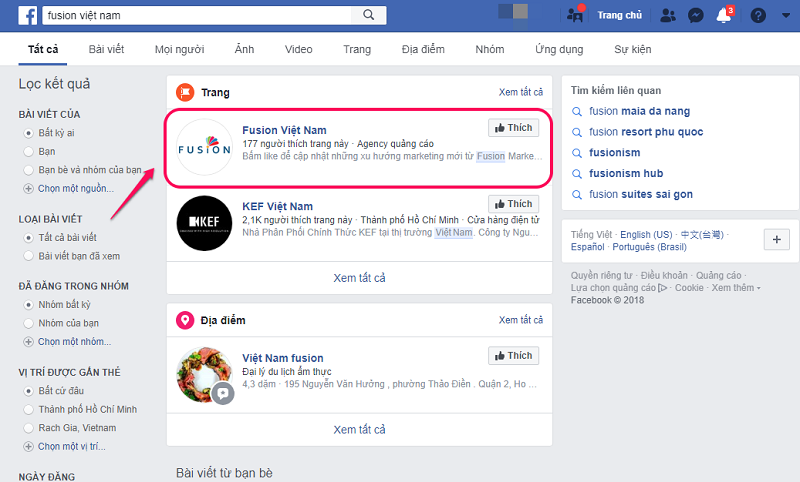Select Thành phố Hồ Chí Minh radio
Viewport: 800px width, 482px height.
click(29, 410)
